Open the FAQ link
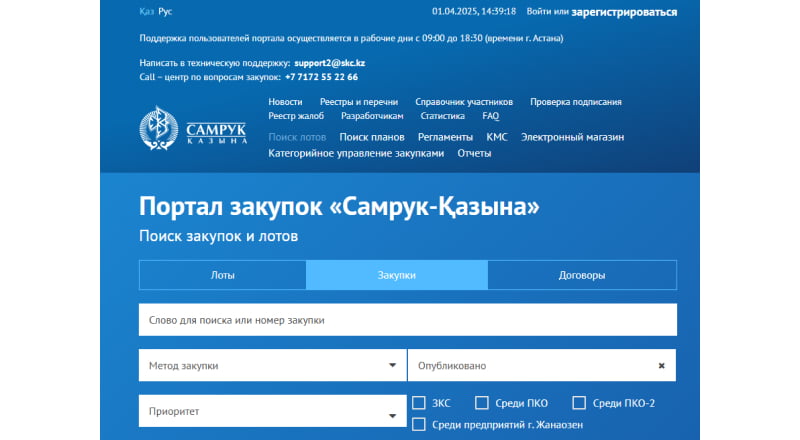The height and width of the screenshot is (440, 800). pyautogui.click(x=491, y=116)
